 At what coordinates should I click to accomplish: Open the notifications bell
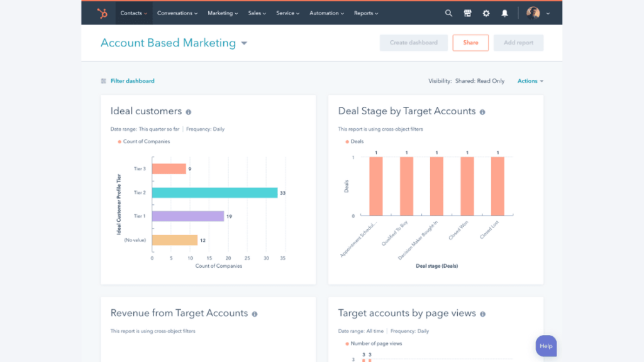point(504,13)
